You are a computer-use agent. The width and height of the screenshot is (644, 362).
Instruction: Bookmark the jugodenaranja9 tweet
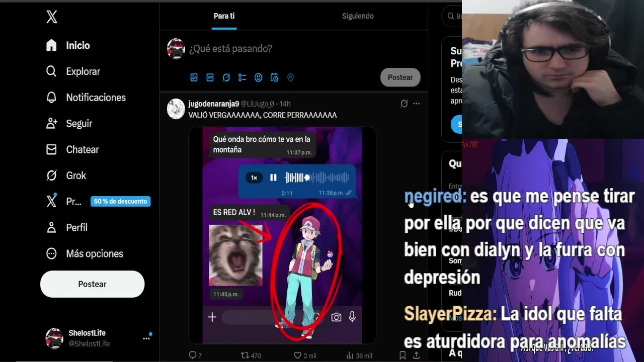(403, 355)
